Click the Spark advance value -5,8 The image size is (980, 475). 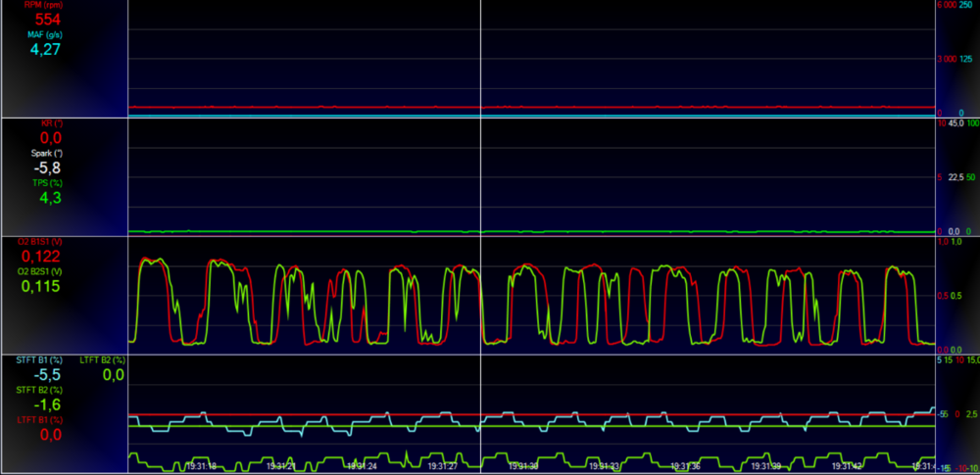point(45,168)
